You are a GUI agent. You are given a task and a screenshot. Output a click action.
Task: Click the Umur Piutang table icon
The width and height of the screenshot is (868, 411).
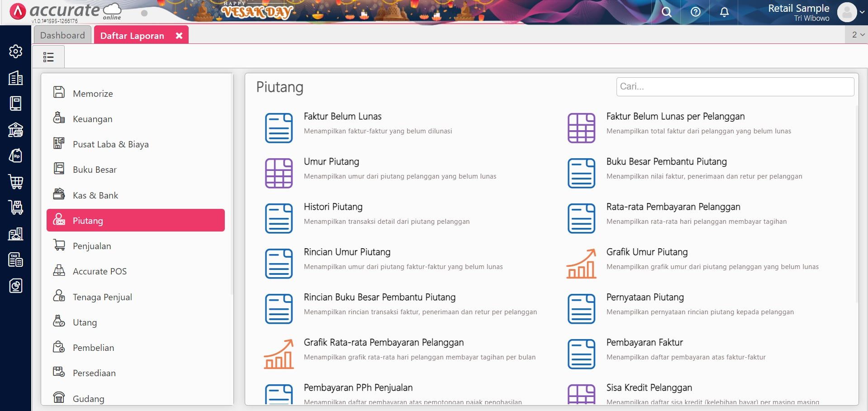pos(279,173)
